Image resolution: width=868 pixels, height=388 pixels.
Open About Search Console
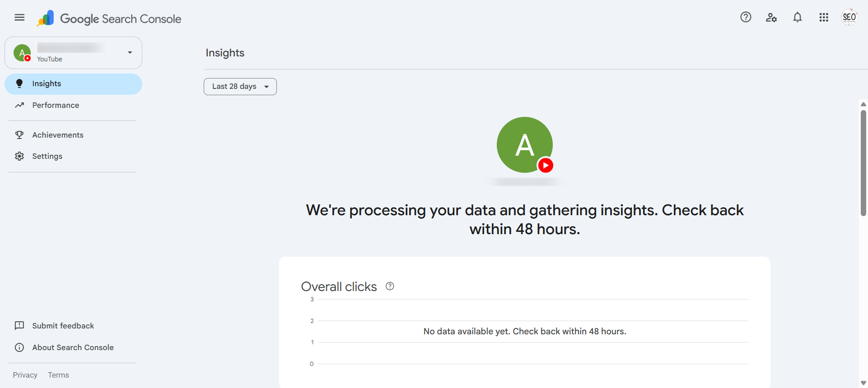tap(73, 347)
